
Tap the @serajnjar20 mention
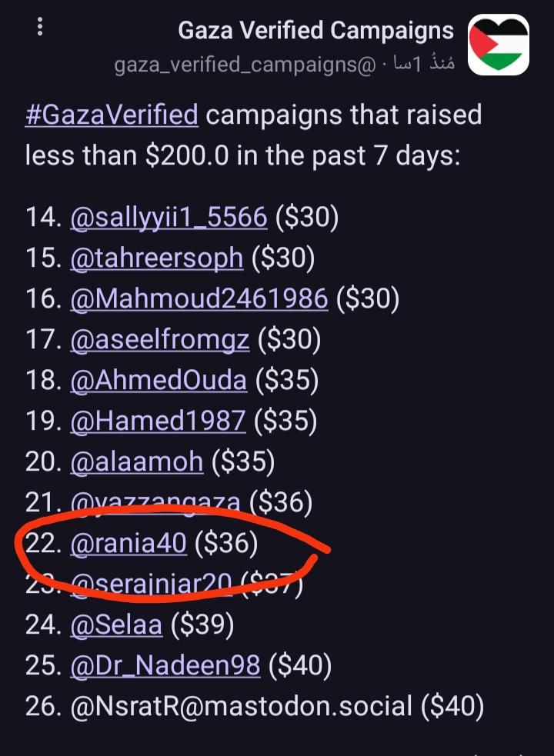click(151, 584)
